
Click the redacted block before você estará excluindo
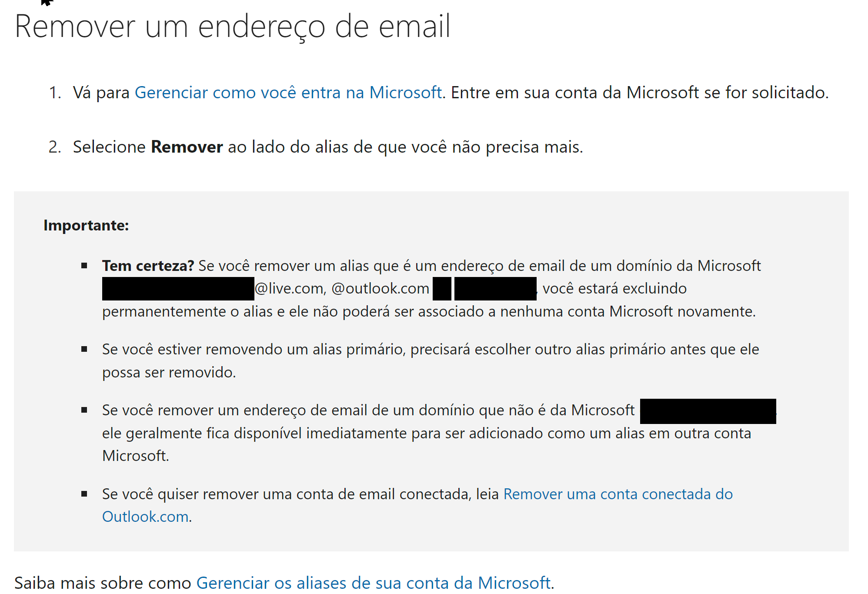click(x=495, y=289)
